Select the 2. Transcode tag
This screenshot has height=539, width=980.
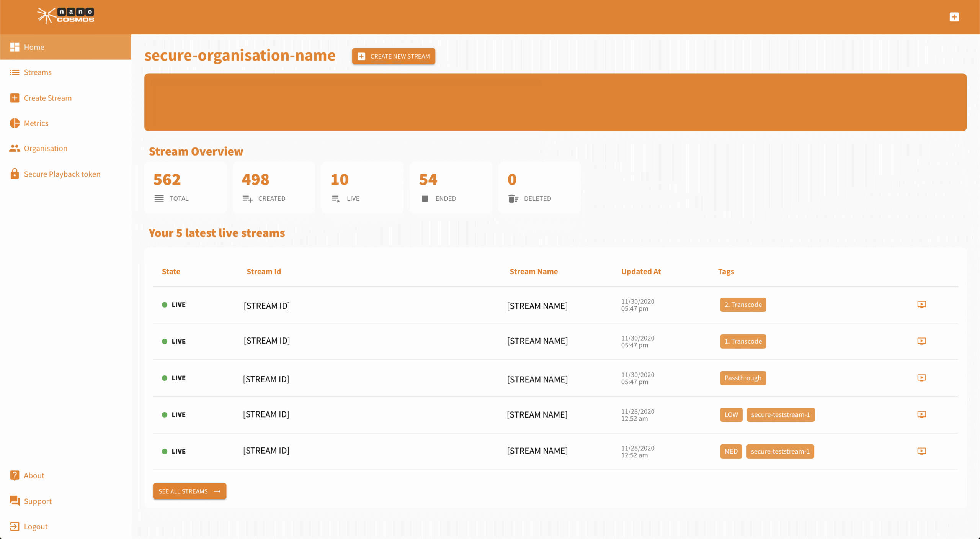pos(743,305)
